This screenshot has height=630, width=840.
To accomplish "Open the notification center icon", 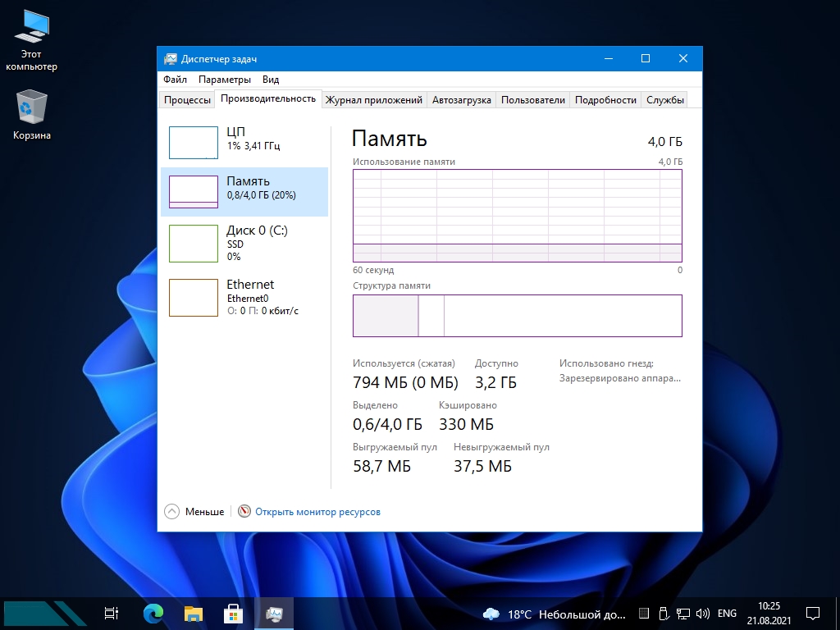I will coord(813,614).
